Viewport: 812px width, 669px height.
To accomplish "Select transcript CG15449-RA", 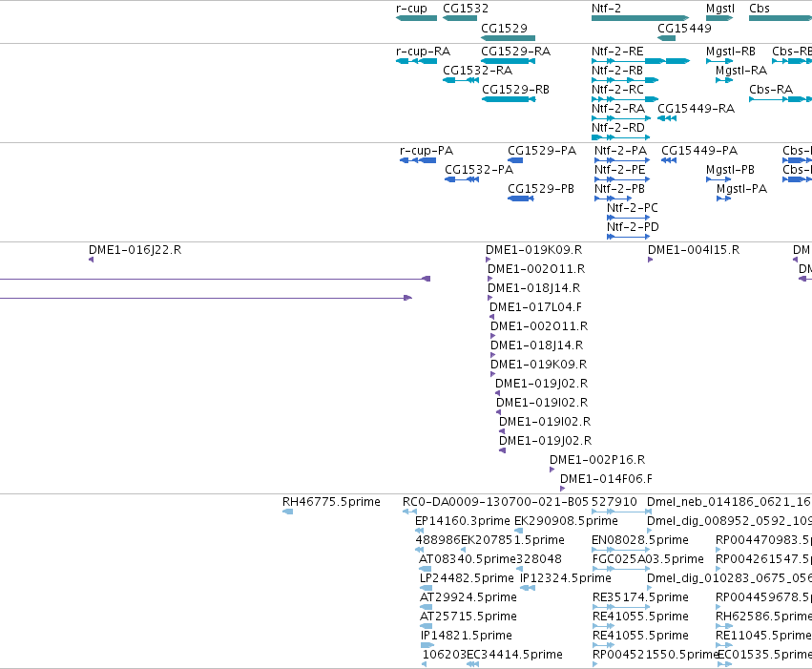I will (x=696, y=109).
